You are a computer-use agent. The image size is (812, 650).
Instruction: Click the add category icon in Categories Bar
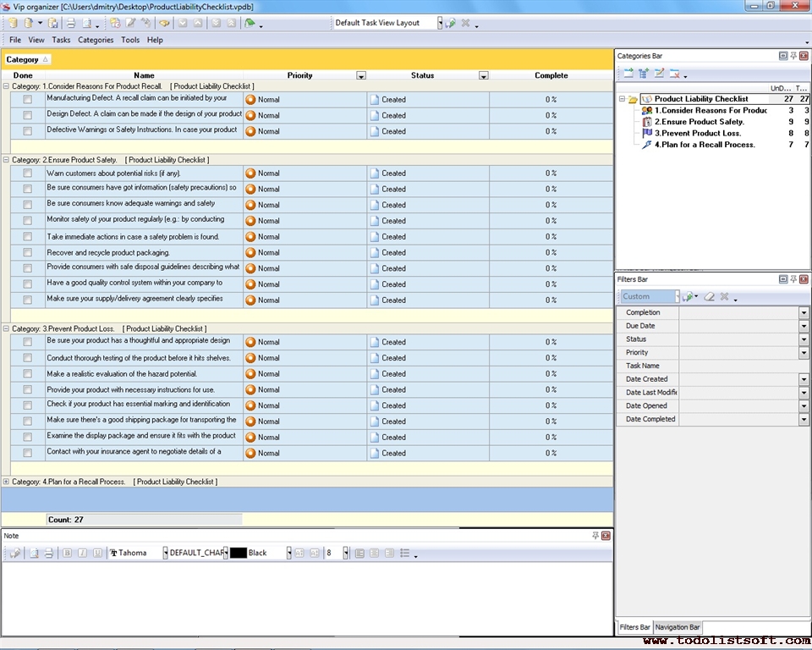628,74
